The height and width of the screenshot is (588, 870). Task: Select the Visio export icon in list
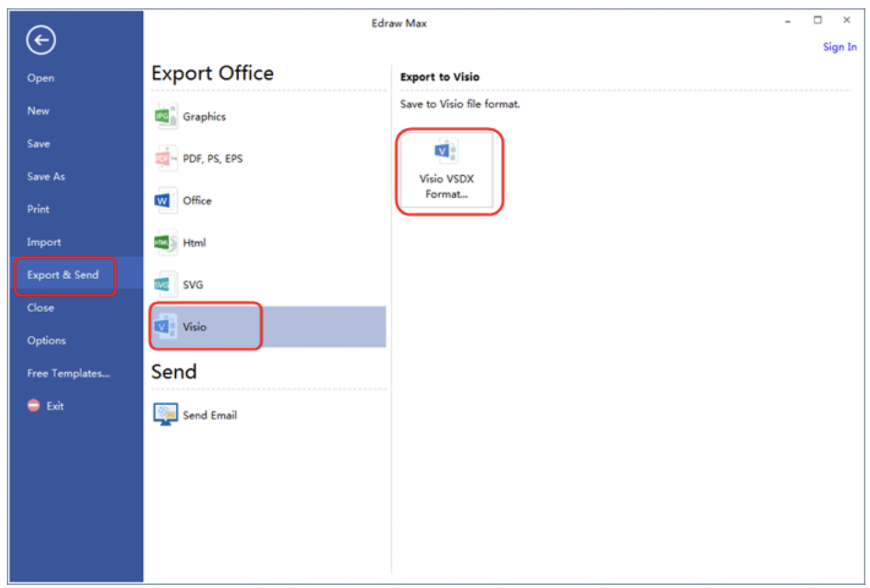pos(165,326)
